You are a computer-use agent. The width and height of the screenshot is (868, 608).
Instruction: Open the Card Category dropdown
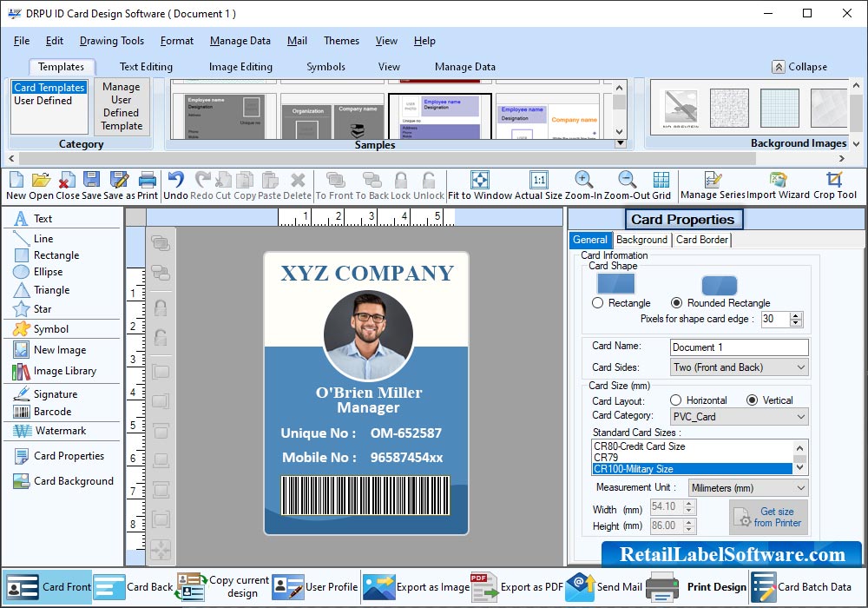point(739,416)
